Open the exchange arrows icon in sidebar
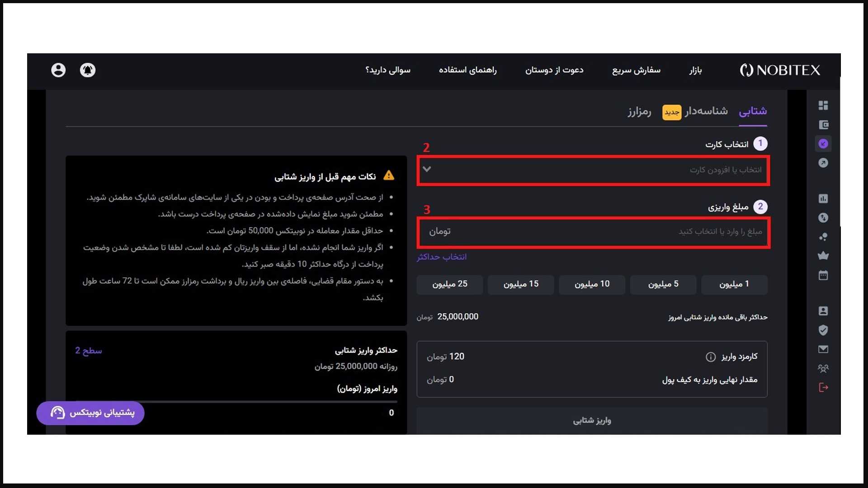The height and width of the screenshot is (488, 868). 823,218
